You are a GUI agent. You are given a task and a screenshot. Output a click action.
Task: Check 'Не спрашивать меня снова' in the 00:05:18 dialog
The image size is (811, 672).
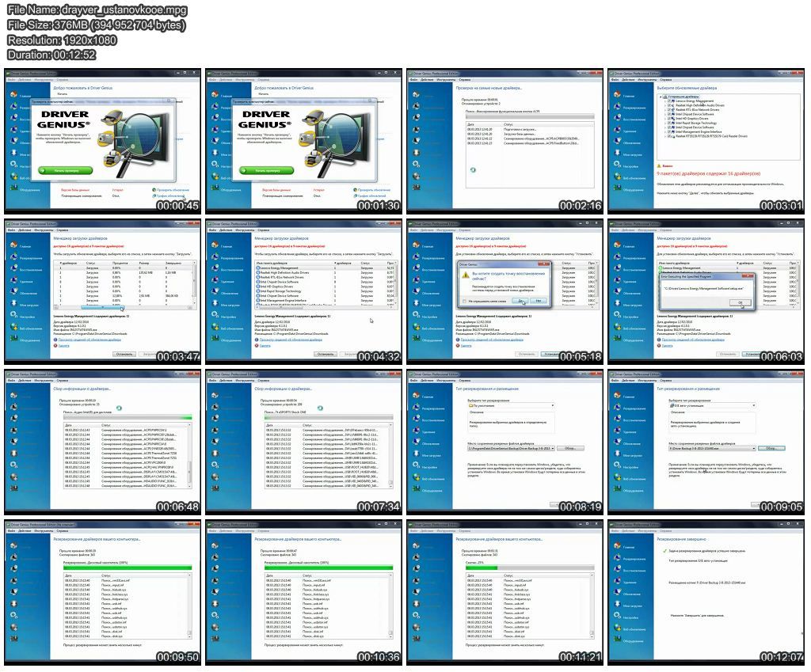(x=463, y=302)
